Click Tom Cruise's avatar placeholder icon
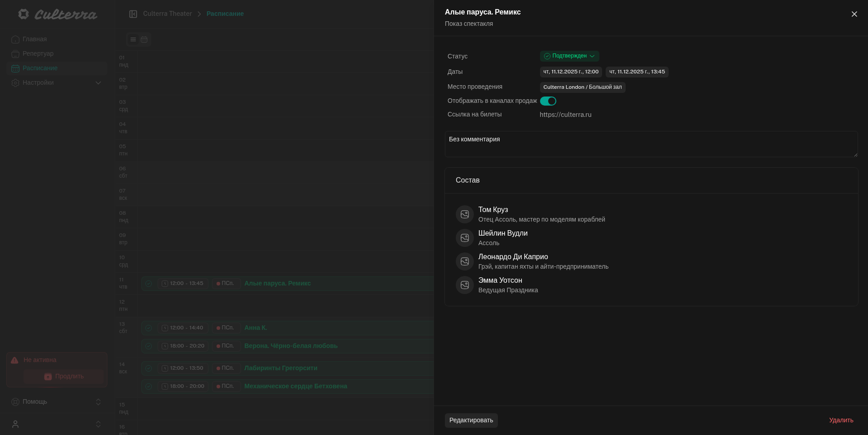This screenshot has width=868, height=435. (x=464, y=214)
